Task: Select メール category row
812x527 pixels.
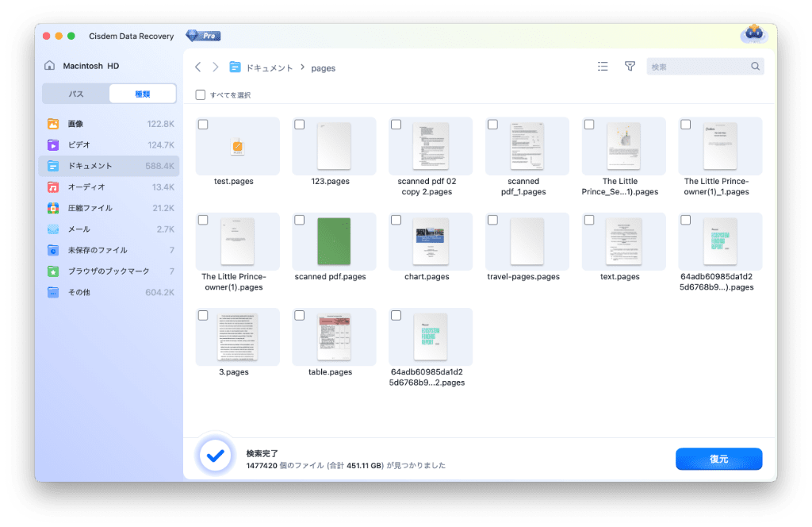Action: tap(109, 229)
